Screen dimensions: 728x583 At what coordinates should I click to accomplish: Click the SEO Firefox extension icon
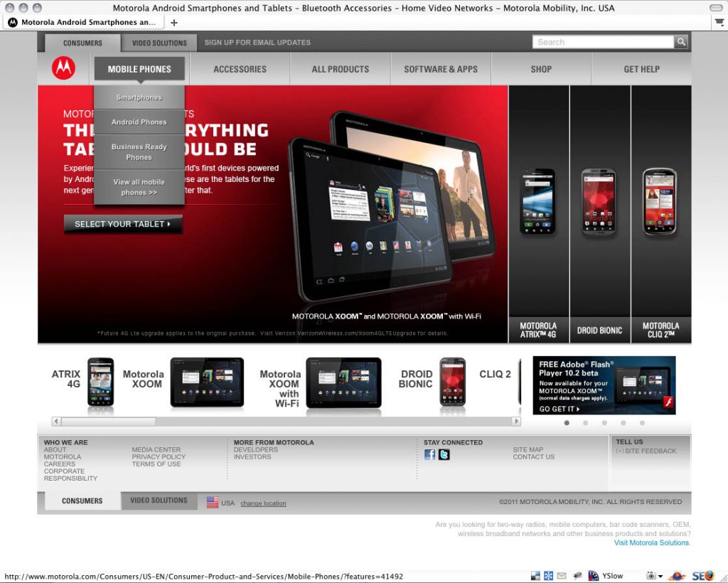[702, 576]
